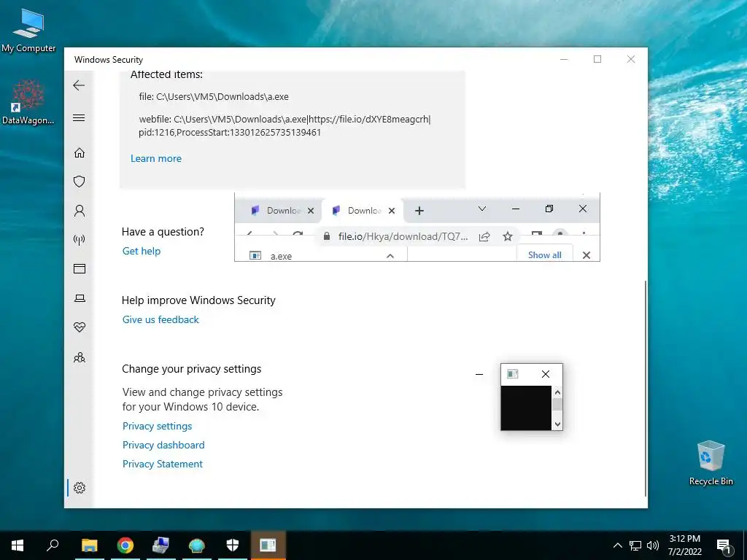
Task: Click the small console window's title icon
Action: (x=513, y=374)
